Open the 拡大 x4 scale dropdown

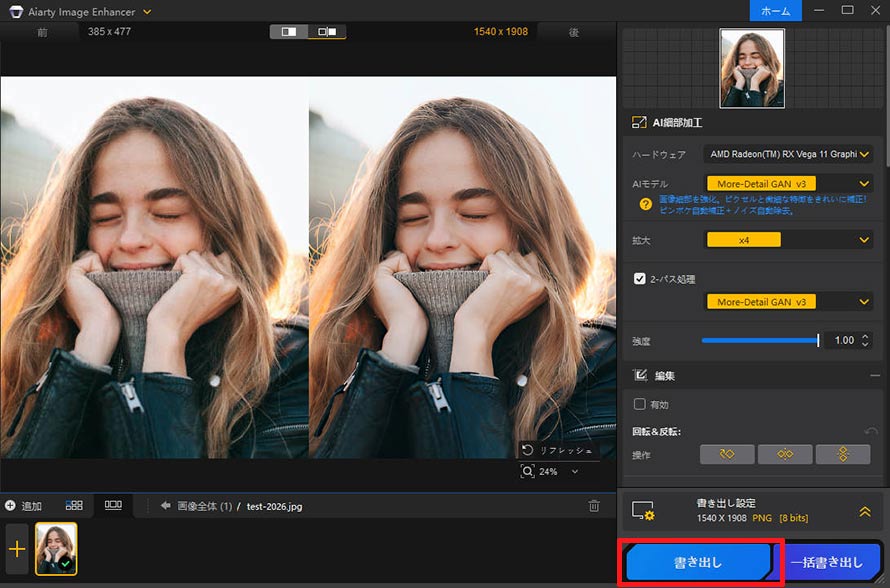(788, 240)
